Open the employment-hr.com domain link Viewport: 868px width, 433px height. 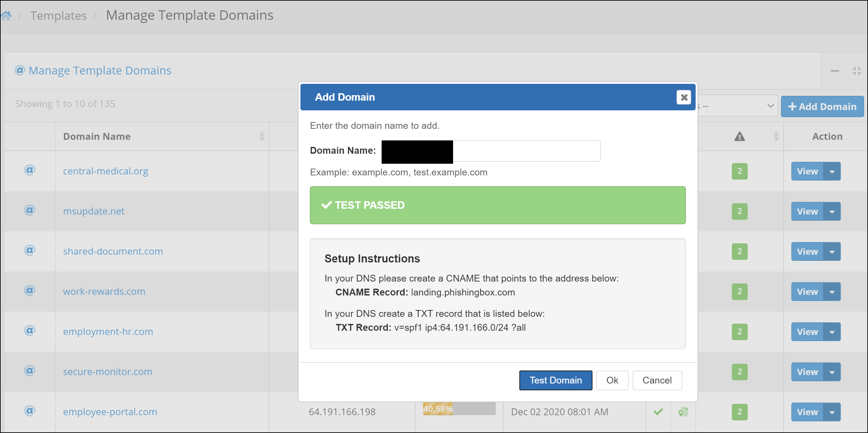[108, 331]
